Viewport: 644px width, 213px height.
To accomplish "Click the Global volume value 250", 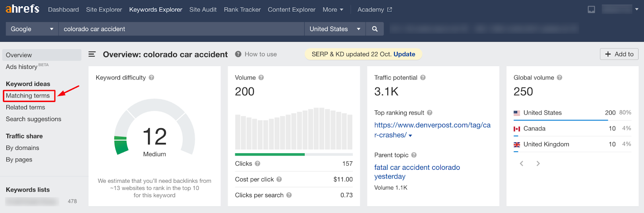I will (523, 92).
